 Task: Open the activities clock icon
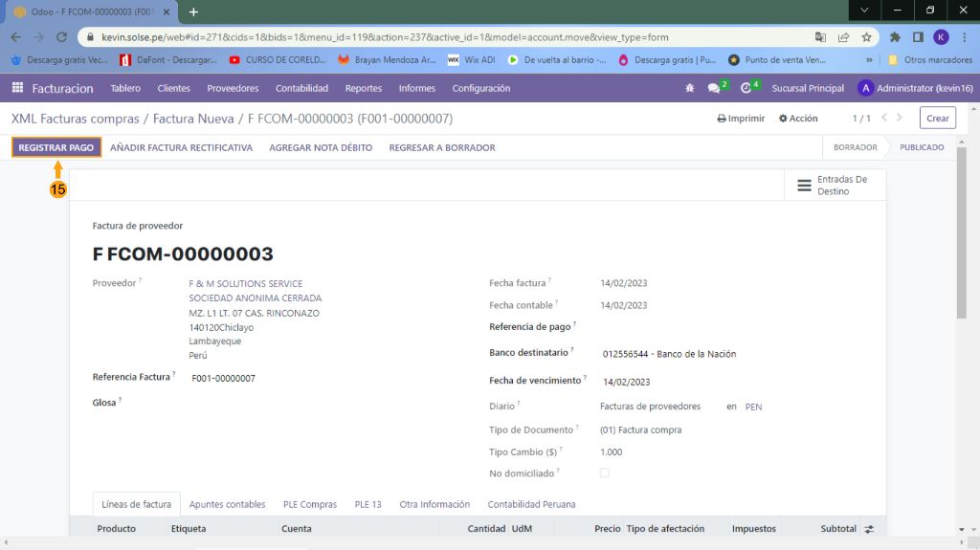[746, 88]
